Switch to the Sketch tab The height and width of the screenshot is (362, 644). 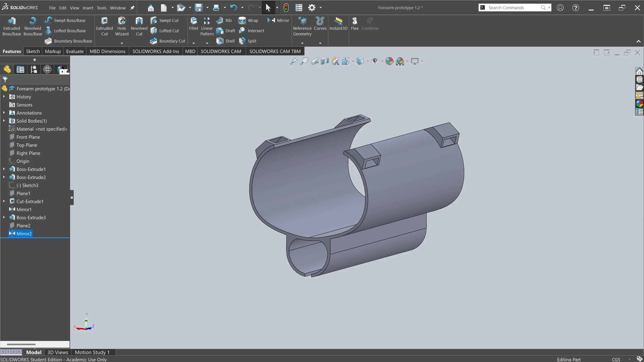33,51
